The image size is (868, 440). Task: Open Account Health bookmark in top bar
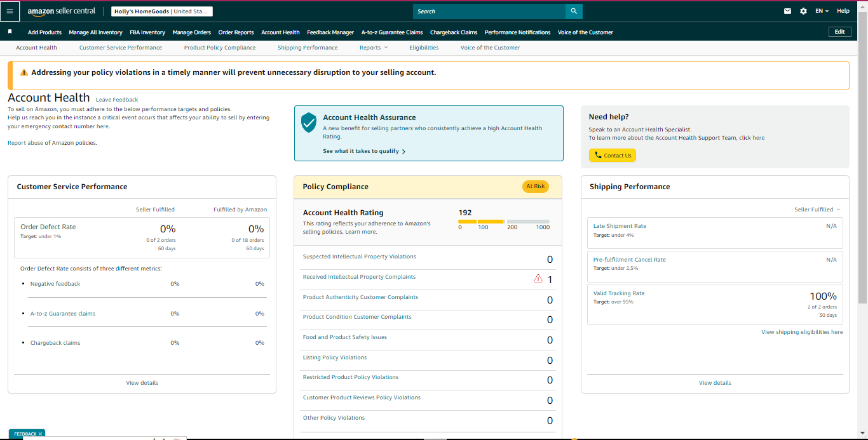[x=280, y=32]
